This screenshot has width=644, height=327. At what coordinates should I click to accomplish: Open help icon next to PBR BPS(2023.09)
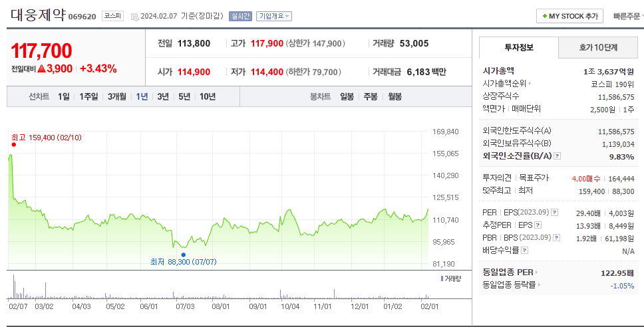557,237
